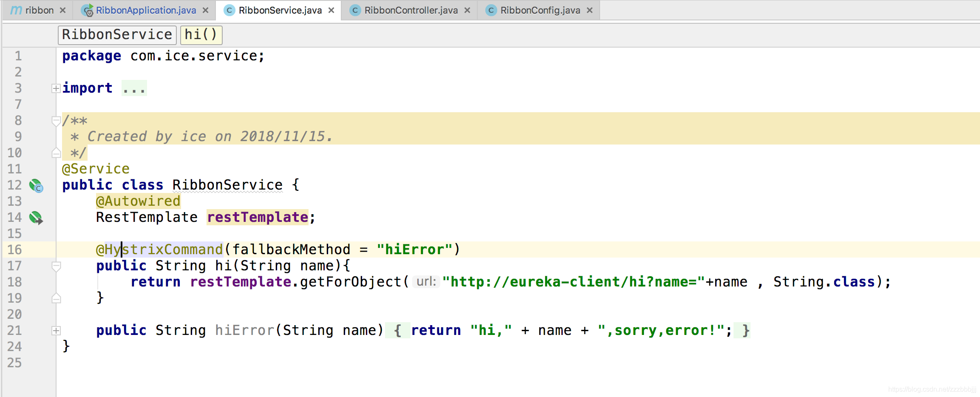Click the @HystrixCommand annotation
This screenshot has height=397, width=980.
coord(159,250)
